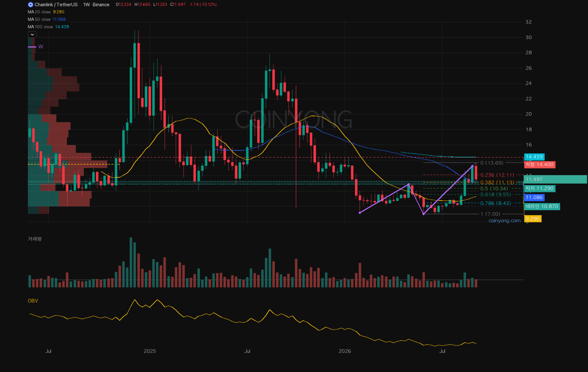Click the Fibonacci level label "1 (7.00)"
The image size is (588, 372).
coord(490,214)
